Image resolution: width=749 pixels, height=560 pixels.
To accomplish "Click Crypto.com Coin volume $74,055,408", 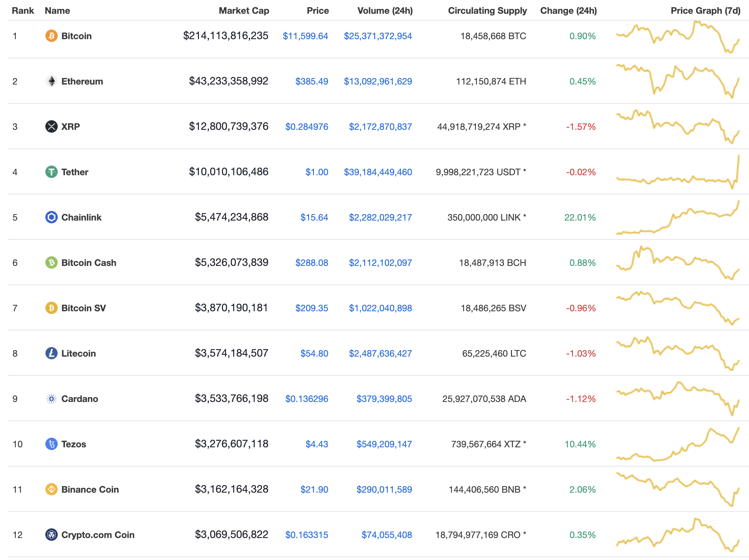I will pos(387,535).
